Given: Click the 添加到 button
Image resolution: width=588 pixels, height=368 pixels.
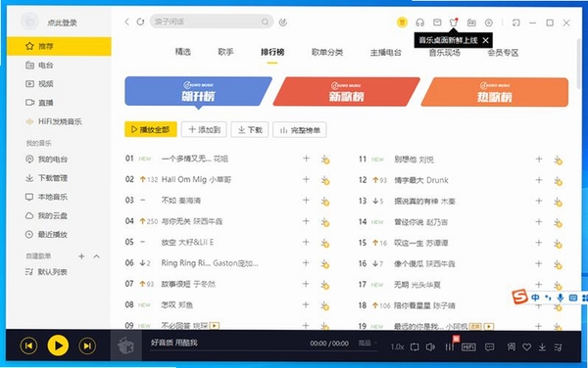Looking at the screenshot, I should click(x=204, y=129).
